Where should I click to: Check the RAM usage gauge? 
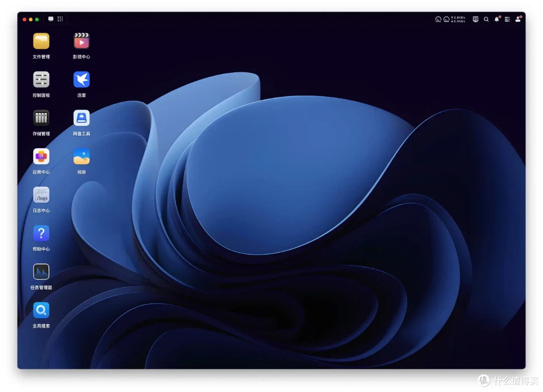click(446, 20)
